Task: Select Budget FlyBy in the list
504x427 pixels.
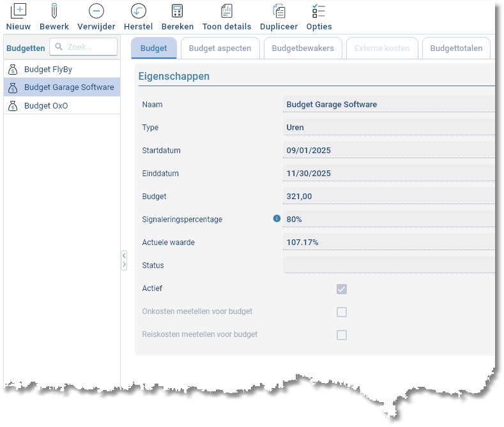Action: click(x=62, y=70)
